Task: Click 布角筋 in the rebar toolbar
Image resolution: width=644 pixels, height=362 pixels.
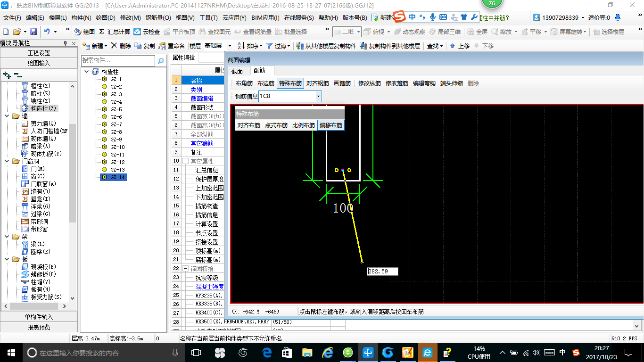Action: tap(244, 83)
